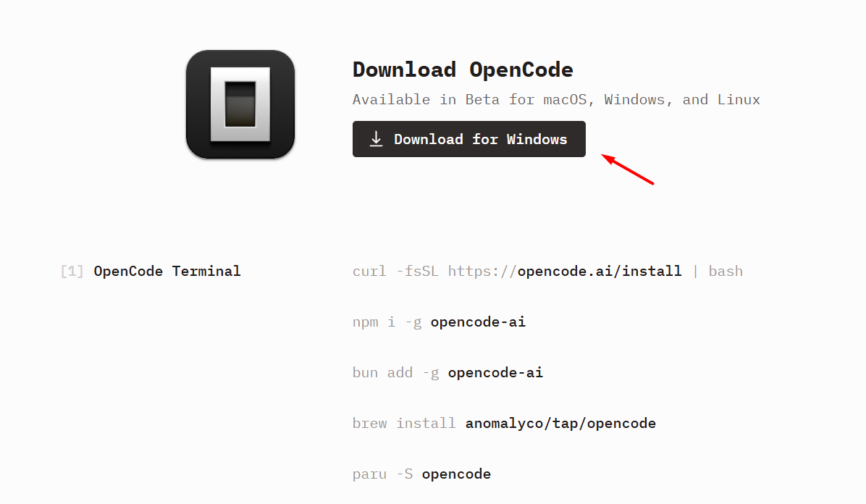This screenshot has width=866, height=504.
Task: Click the opencode-ai package name in the bun command
Action: [495, 372]
